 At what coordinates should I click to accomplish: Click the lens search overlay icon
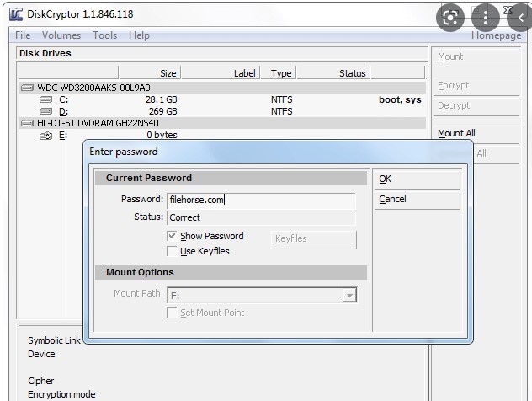pos(450,18)
